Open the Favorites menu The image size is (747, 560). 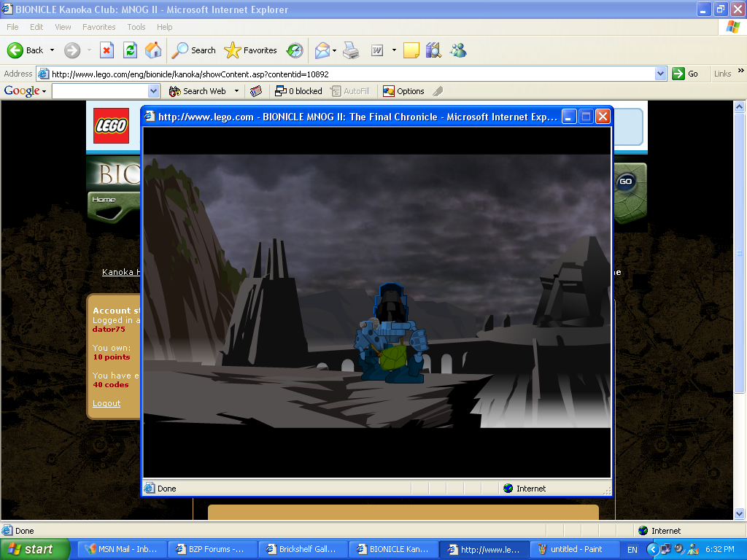click(98, 27)
